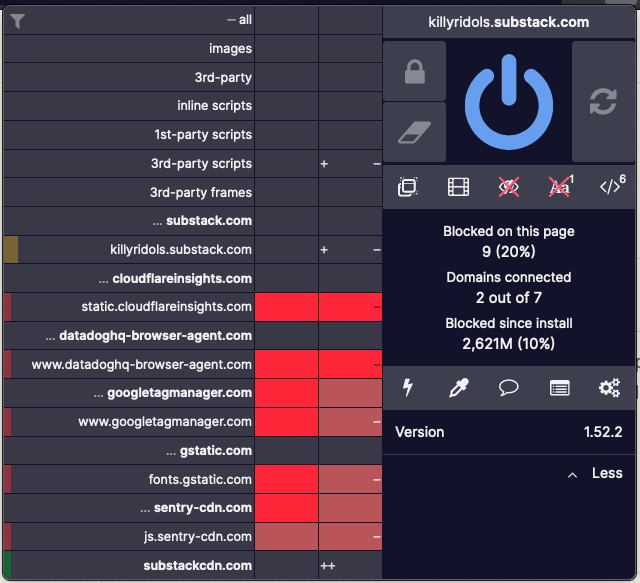
Task: Click the chevron beside Less
Action: point(572,475)
